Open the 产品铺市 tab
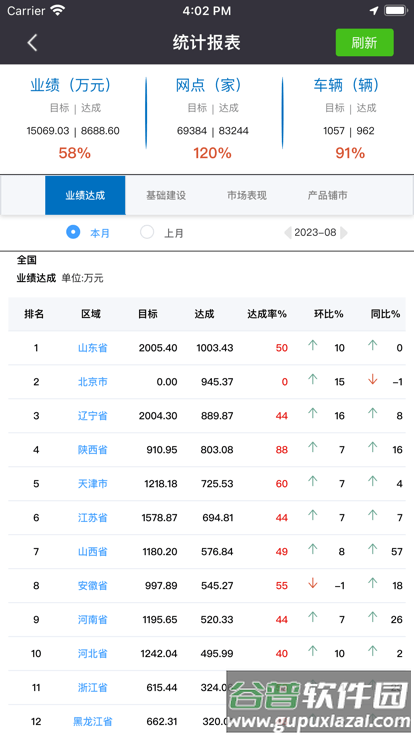The width and height of the screenshot is (414, 736). click(327, 195)
